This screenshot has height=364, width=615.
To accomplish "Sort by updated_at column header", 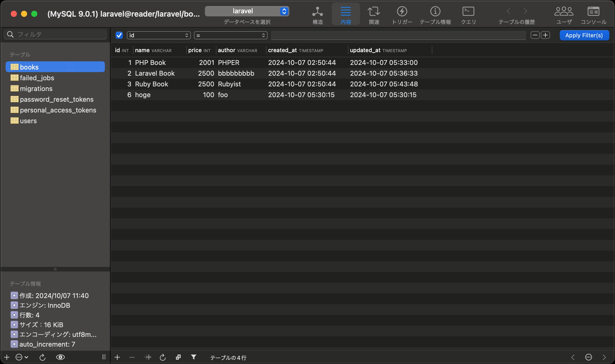I will (390, 50).
